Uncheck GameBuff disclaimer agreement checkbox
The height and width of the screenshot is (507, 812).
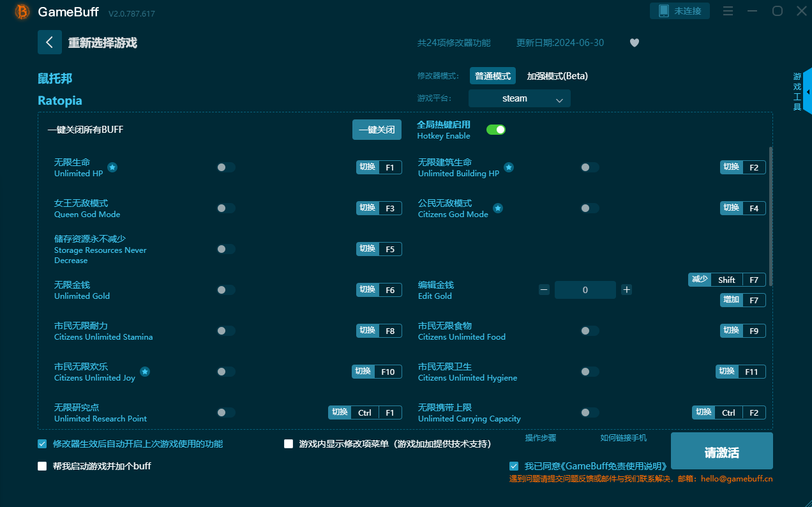[x=514, y=466]
